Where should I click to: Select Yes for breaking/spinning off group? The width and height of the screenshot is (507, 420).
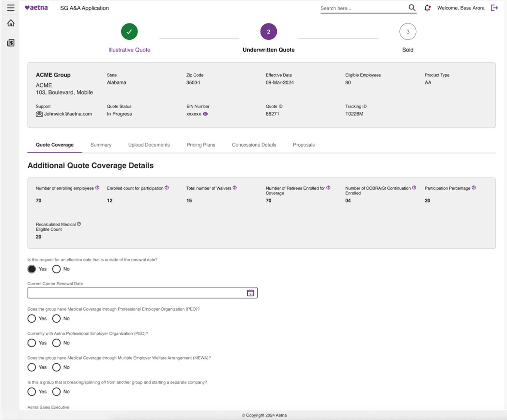pos(32,392)
